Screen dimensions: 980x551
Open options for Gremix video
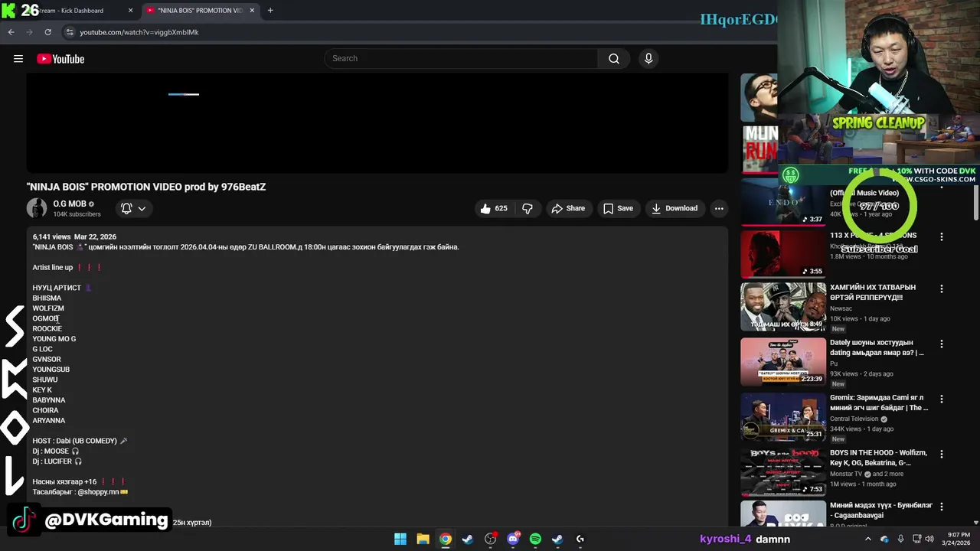coord(942,399)
